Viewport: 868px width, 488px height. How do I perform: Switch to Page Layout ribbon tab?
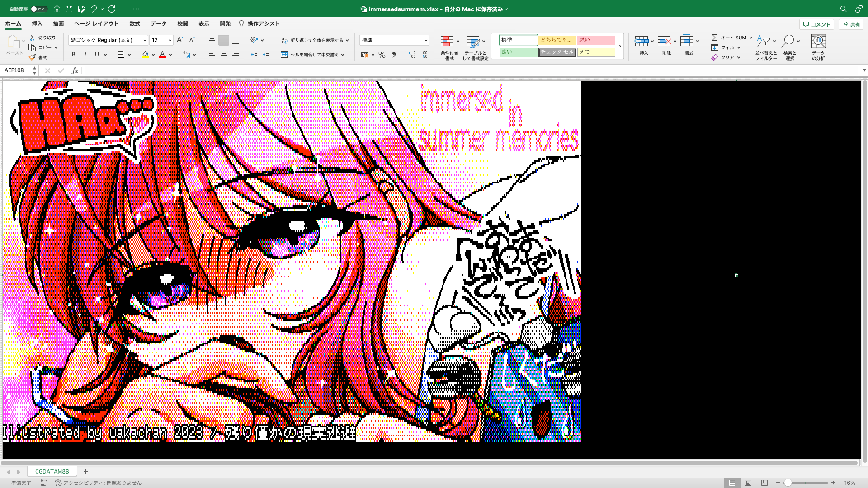click(96, 23)
